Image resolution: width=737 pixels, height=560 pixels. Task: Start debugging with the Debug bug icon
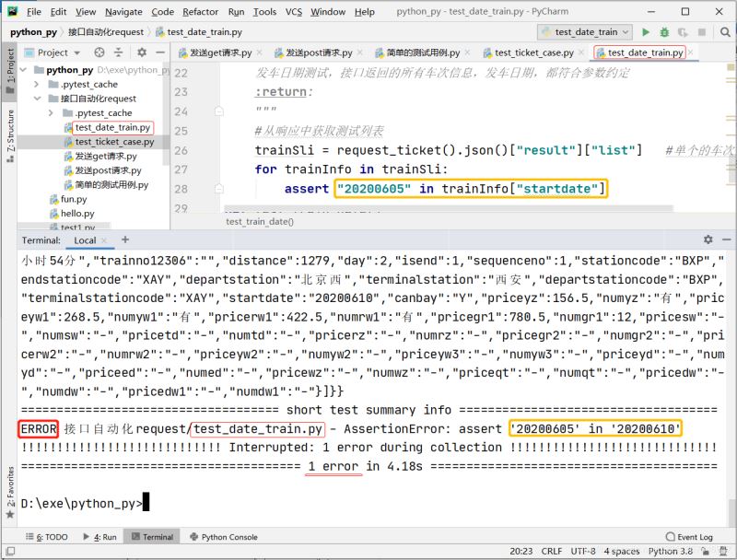[x=665, y=31]
